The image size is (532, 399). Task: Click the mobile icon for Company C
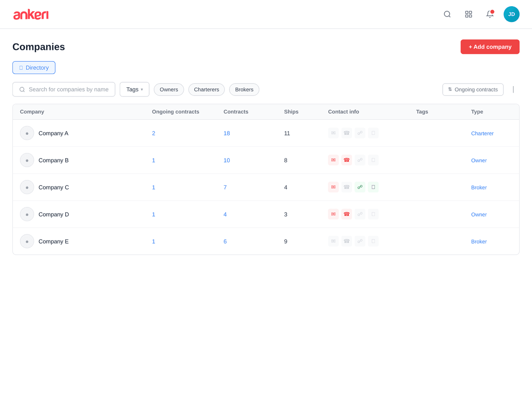[x=373, y=187]
